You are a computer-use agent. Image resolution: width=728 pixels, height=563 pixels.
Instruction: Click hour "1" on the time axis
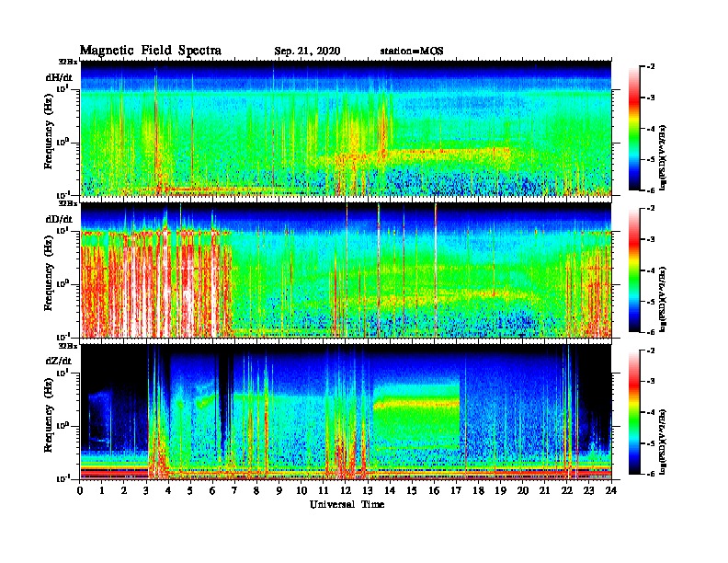[x=102, y=490]
